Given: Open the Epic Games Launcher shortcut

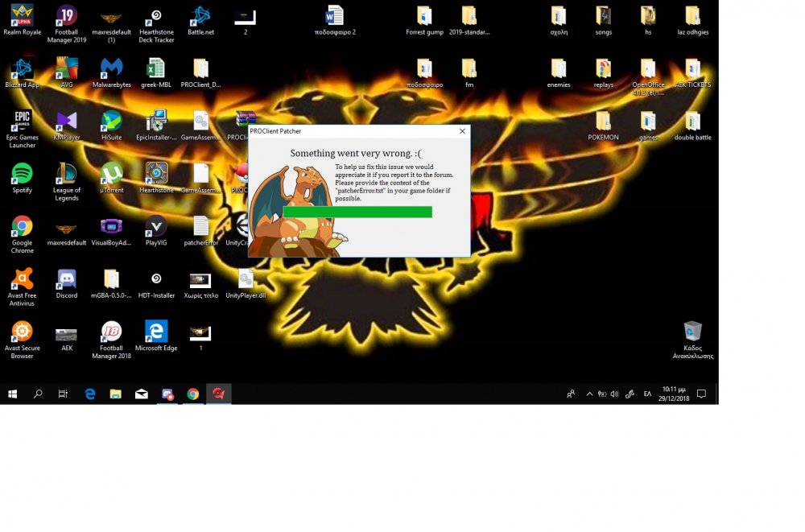Looking at the screenshot, I should [x=22, y=122].
